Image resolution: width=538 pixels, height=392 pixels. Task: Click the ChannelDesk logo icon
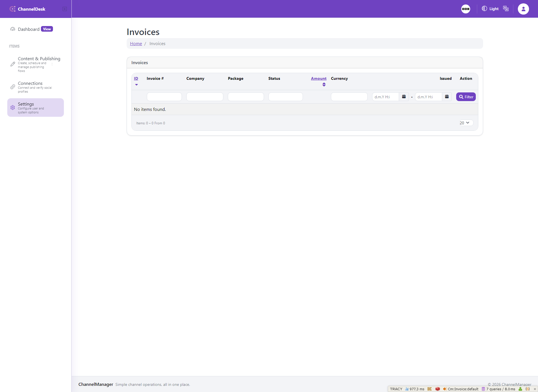[x=12, y=9]
